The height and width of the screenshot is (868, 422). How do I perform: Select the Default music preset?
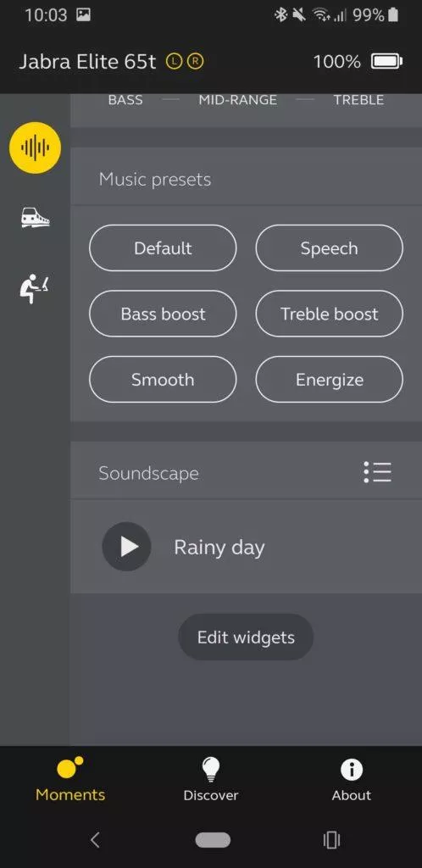[163, 248]
